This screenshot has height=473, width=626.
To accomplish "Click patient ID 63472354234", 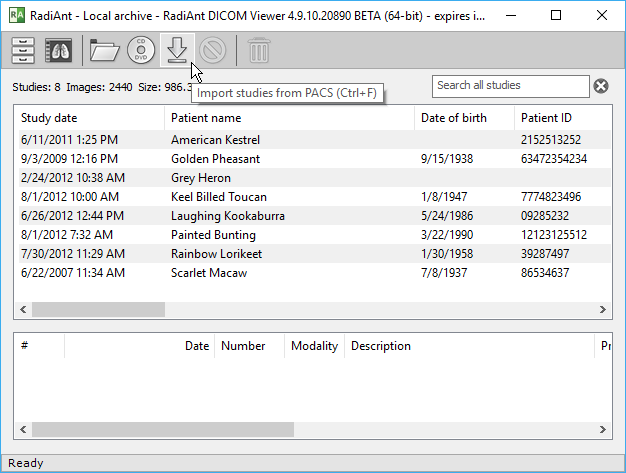I will (x=554, y=159).
